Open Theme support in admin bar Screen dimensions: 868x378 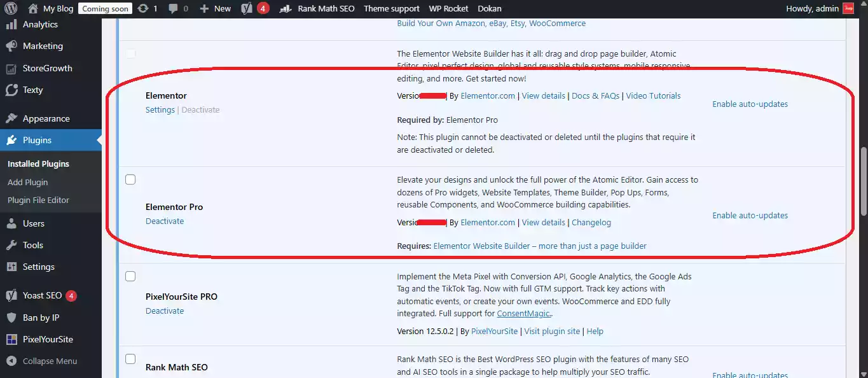(392, 8)
